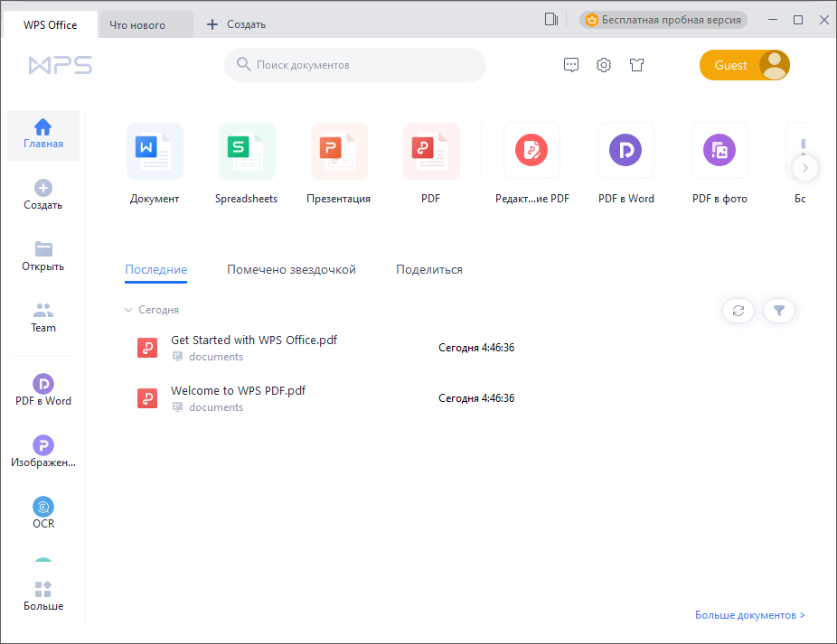Click the Поиск документов search field
Image resolution: width=837 pixels, height=644 pixels.
coord(355,65)
